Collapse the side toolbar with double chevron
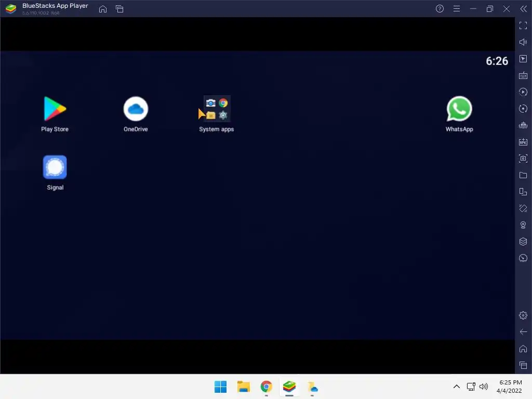The height and width of the screenshot is (399, 532). coord(523,9)
